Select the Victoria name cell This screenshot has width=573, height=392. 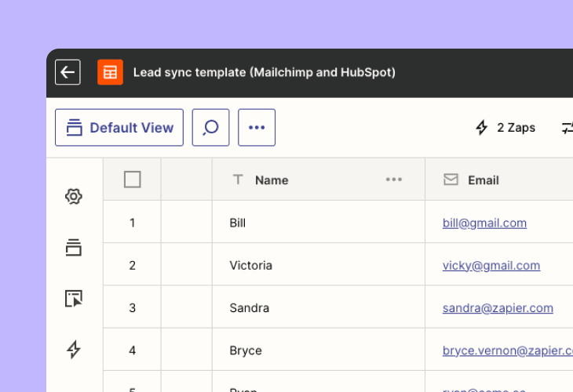pyautogui.click(x=319, y=264)
